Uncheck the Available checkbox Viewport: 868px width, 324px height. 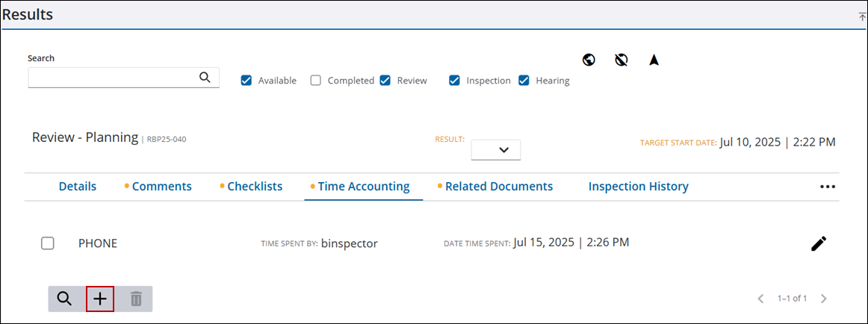coord(247,81)
